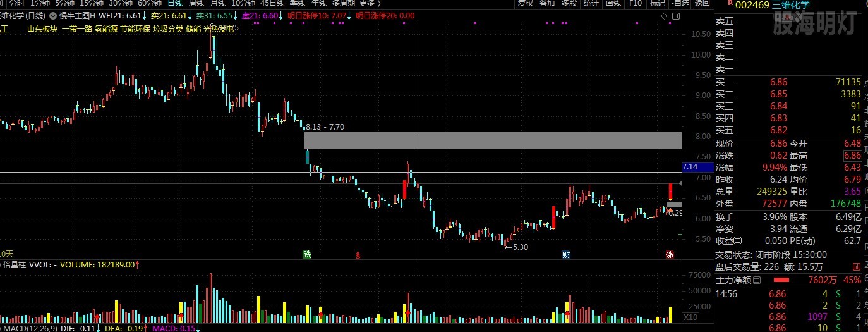Click the R margin trading icon
868x332 pixels.
(730, 4)
